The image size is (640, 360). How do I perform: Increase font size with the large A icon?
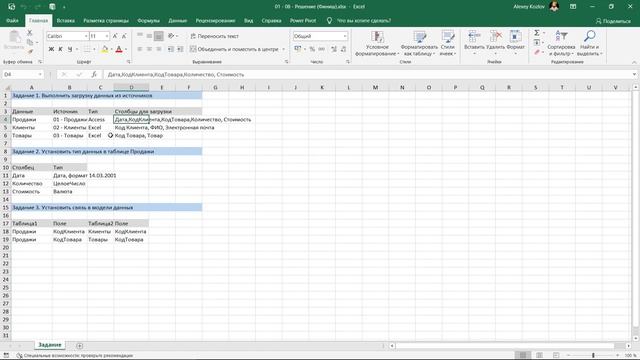click(x=115, y=36)
